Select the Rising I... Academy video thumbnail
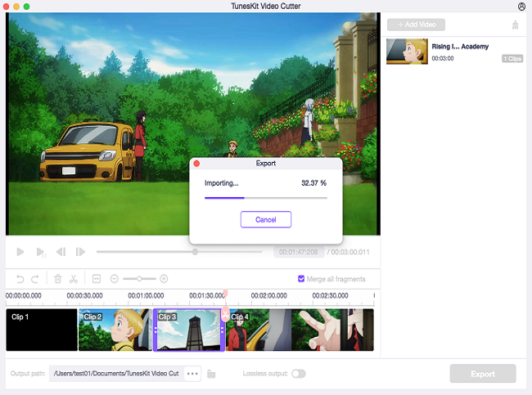Image resolution: width=532 pixels, height=395 pixels. [x=407, y=52]
